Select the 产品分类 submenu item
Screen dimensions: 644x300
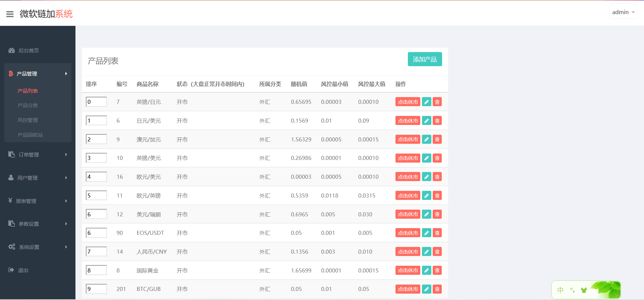pyautogui.click(x=28, y=105)
